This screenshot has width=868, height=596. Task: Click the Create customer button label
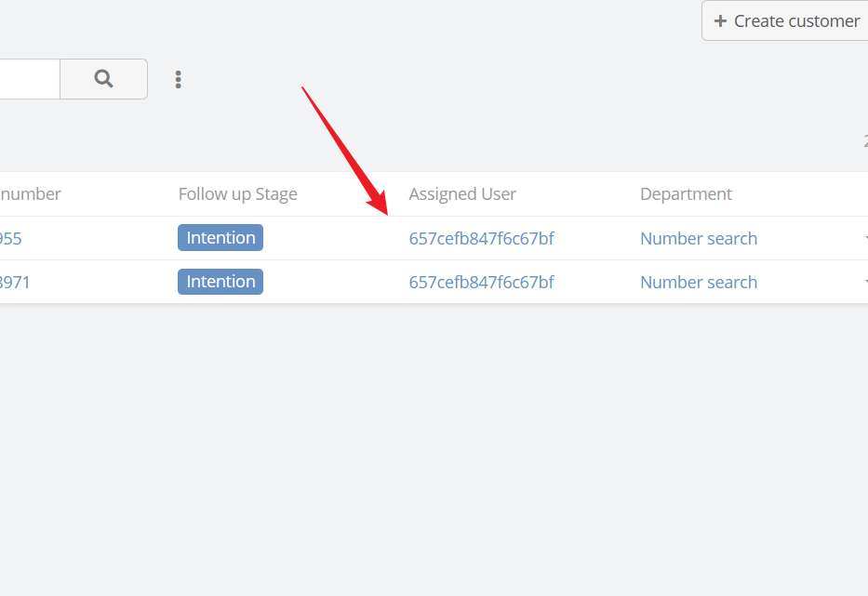pos(796,21)
